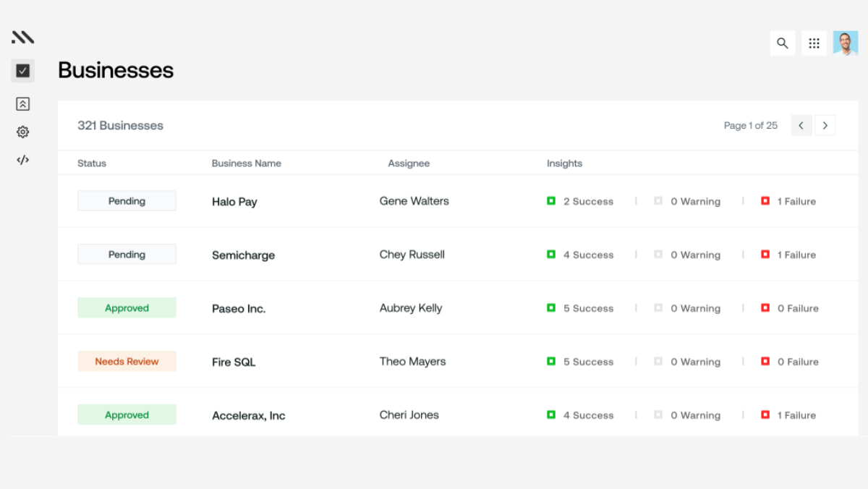Image resolution: width=868 pixels, height=489 pixels.
Task: Open the business Semicharge
Action: [x=243, y=255]
